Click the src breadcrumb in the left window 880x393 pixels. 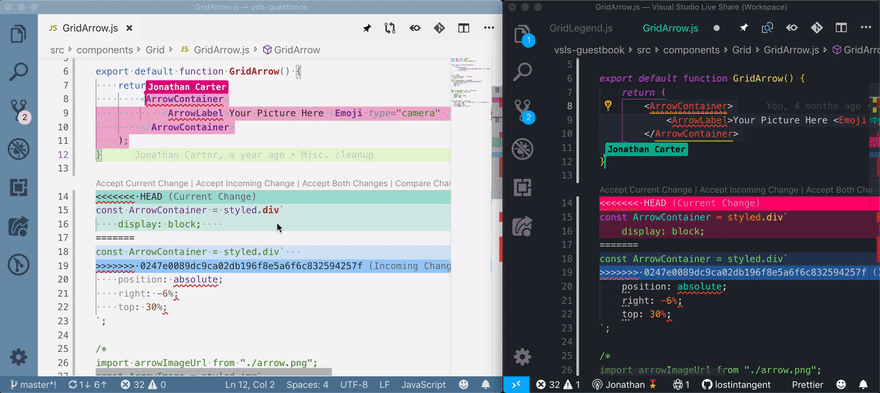coord(57,50)
